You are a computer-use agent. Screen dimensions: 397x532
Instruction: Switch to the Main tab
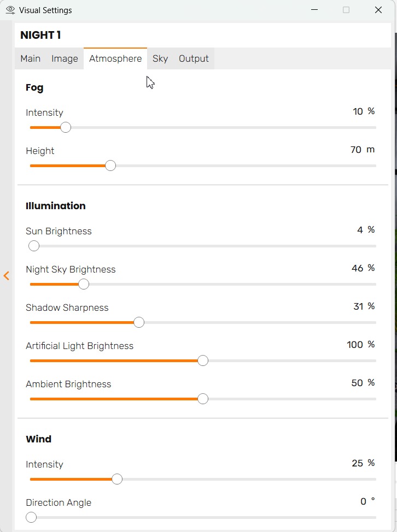pos(31,58)
